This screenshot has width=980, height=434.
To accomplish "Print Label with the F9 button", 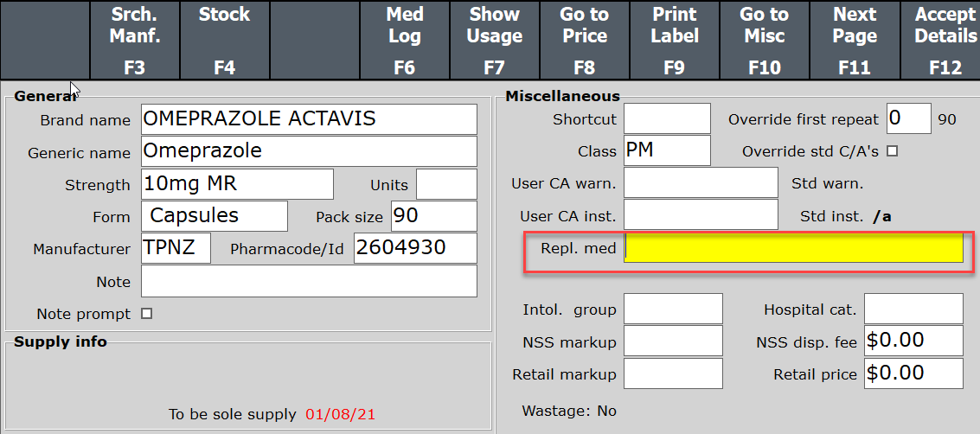I will coord(675,40).
